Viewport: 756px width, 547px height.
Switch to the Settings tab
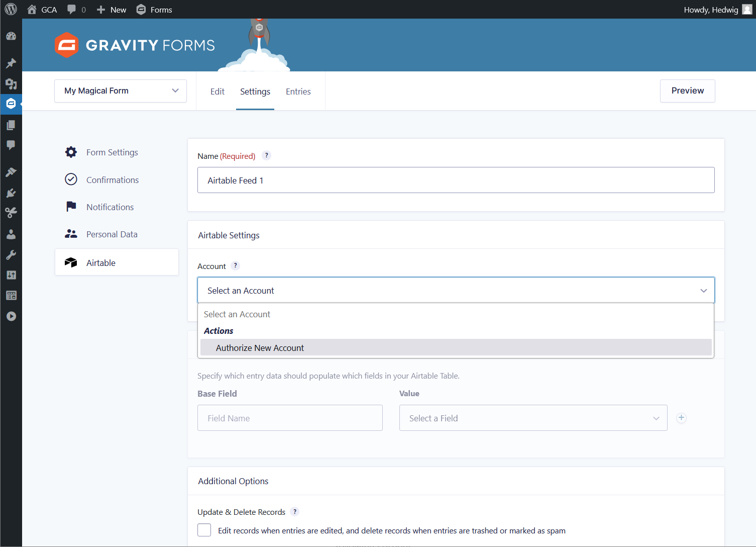[255, 92]
